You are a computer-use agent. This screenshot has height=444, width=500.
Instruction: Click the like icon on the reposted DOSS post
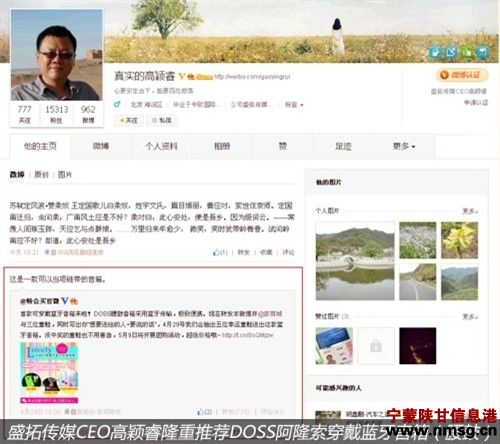coord(201,412)
